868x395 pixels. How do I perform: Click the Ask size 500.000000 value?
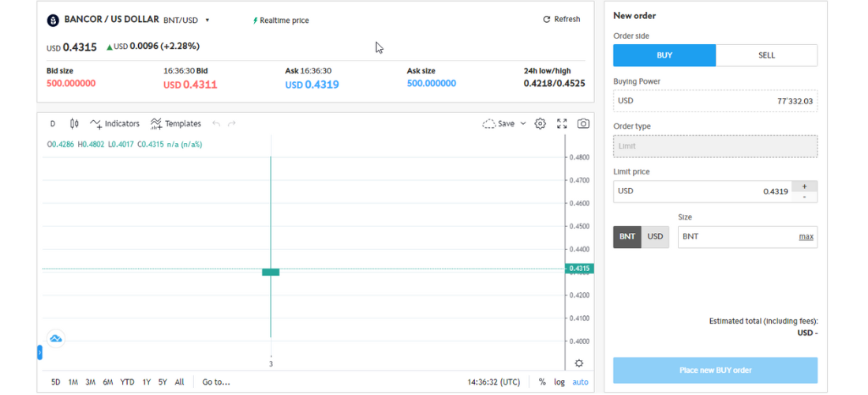click(x=432, y=84)
